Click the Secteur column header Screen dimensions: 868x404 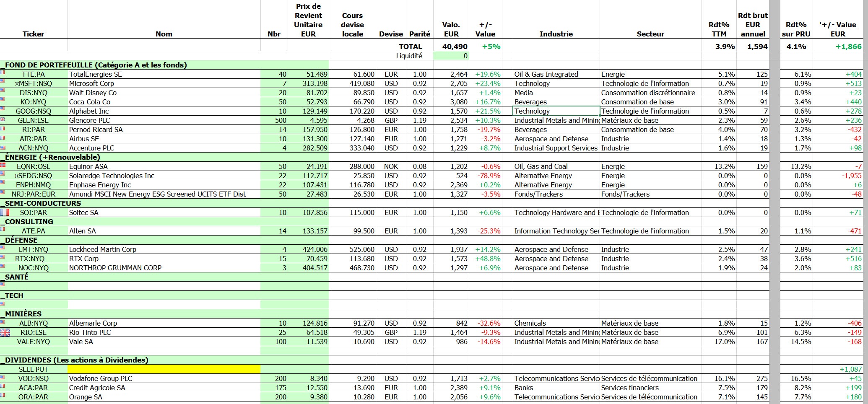pyautogui.click(x=650, y=34)
